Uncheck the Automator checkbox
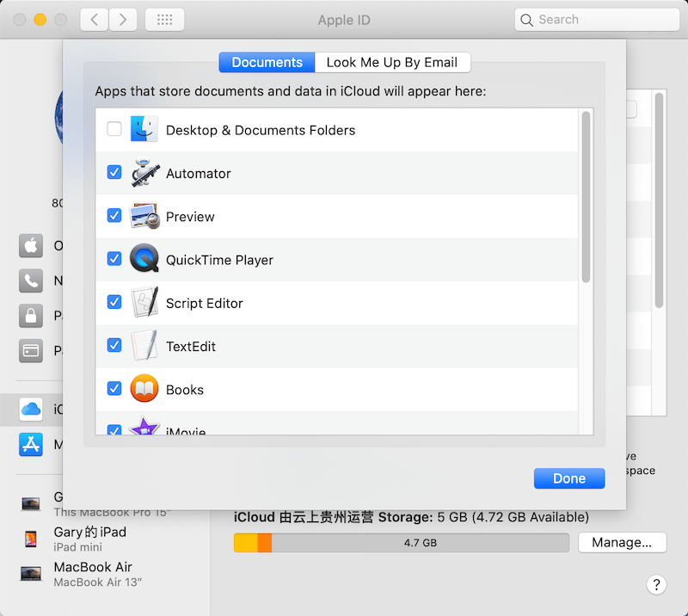688x616 pixels. 114,172
